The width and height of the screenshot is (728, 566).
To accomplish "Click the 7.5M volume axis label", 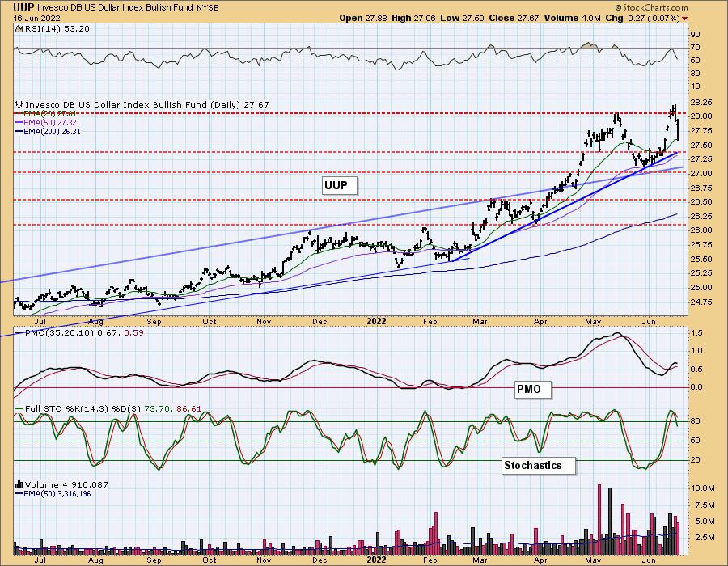I will click(x=704, y=505).
